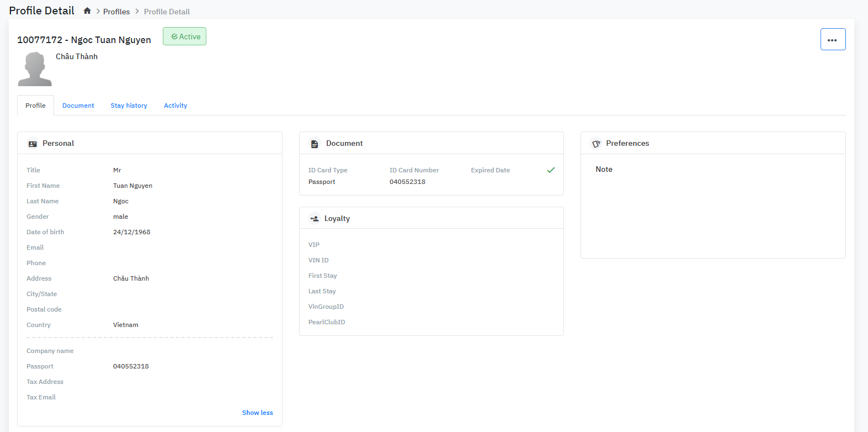This screenshot has width=868, height=432.
Task: Click the Document panel file icon
Action: click(315, 144)
